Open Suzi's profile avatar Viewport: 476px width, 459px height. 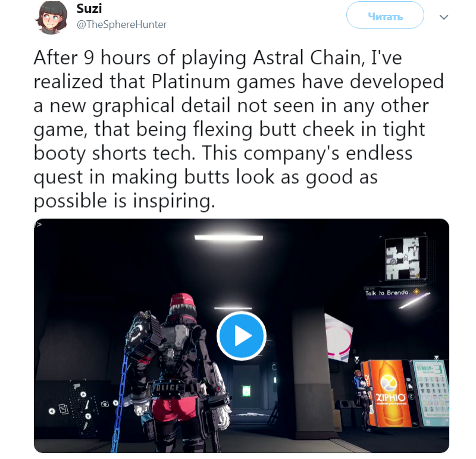pos(51,18)
